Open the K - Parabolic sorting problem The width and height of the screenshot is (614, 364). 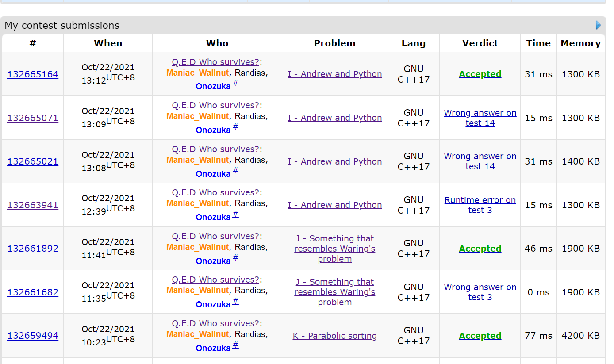(x=334, y=336)
